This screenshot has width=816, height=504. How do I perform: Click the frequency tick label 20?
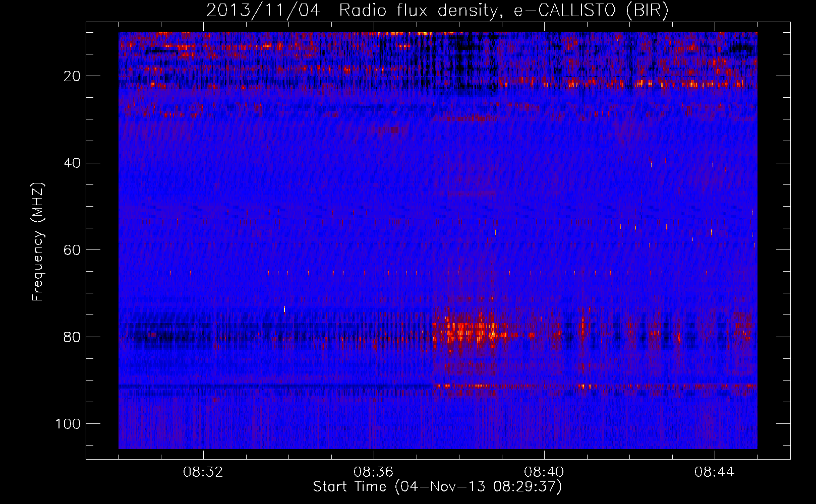click(73, 76)
